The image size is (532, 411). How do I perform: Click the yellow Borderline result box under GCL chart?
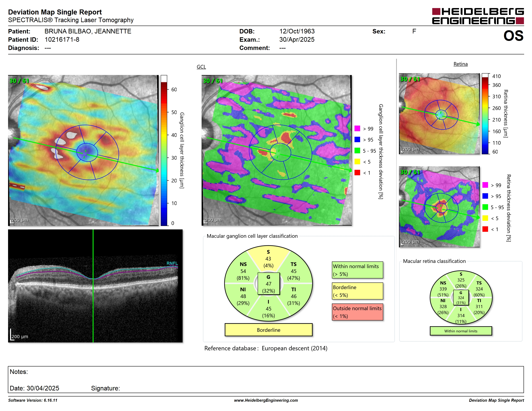[268, 330]
